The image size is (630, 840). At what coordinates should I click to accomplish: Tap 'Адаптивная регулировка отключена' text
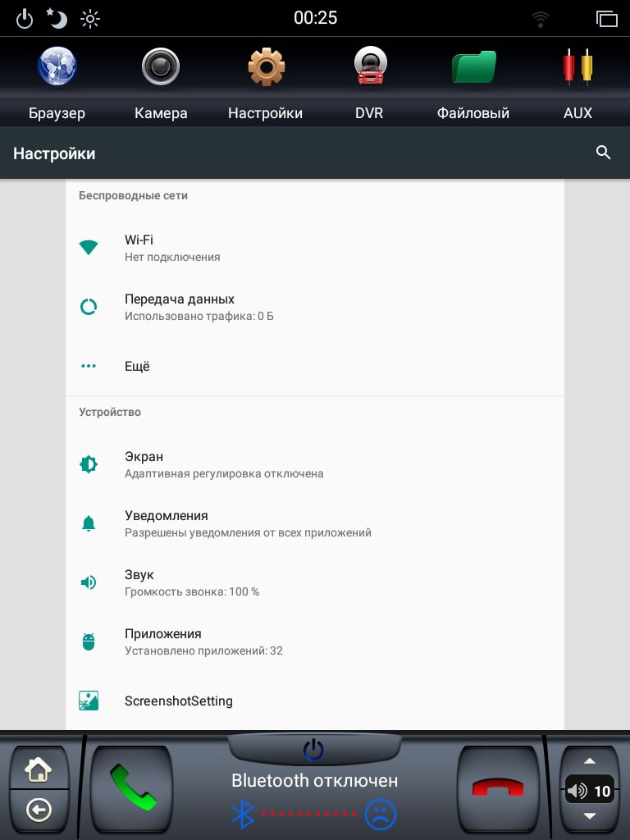pyautogui.click(x=224, y=473)
